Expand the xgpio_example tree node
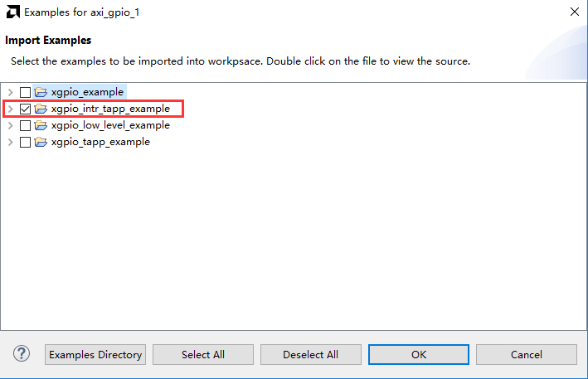Image resolution: width=588 pixels, height=379 pixels. point(11,92)
